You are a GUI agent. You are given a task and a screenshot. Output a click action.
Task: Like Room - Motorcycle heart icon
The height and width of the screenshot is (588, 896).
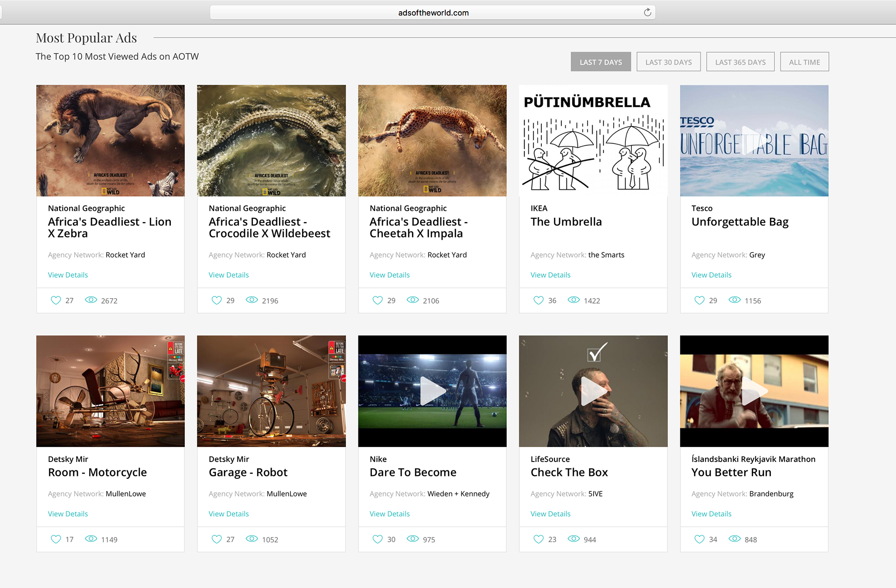coord(56,539)
